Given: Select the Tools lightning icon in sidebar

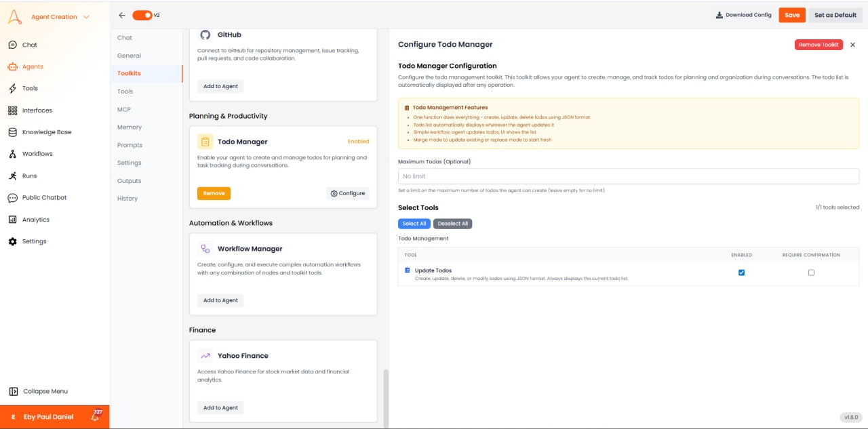Looking at the screenshot, I should [14, 88].
